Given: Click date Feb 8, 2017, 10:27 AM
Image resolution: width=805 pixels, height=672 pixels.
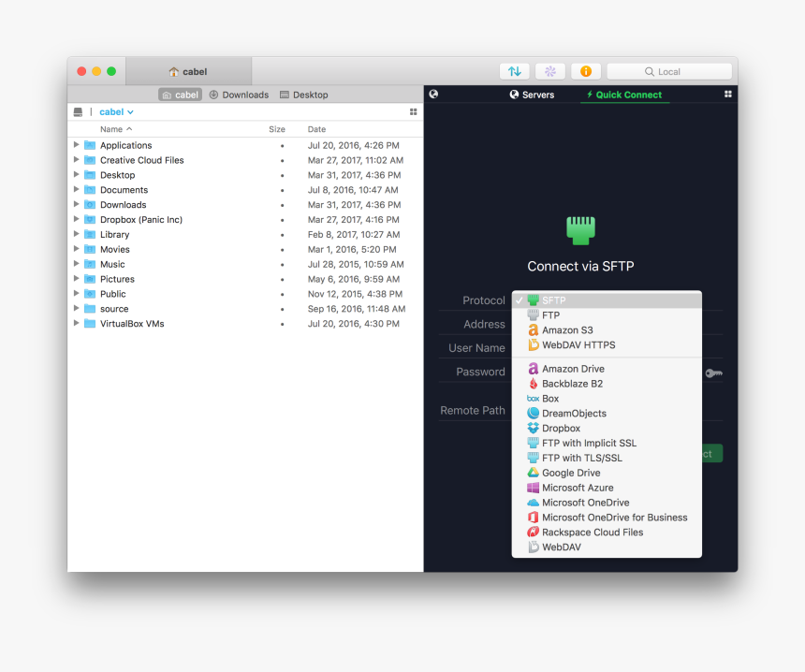Looking at the screenshot, I should click(354, 235).
